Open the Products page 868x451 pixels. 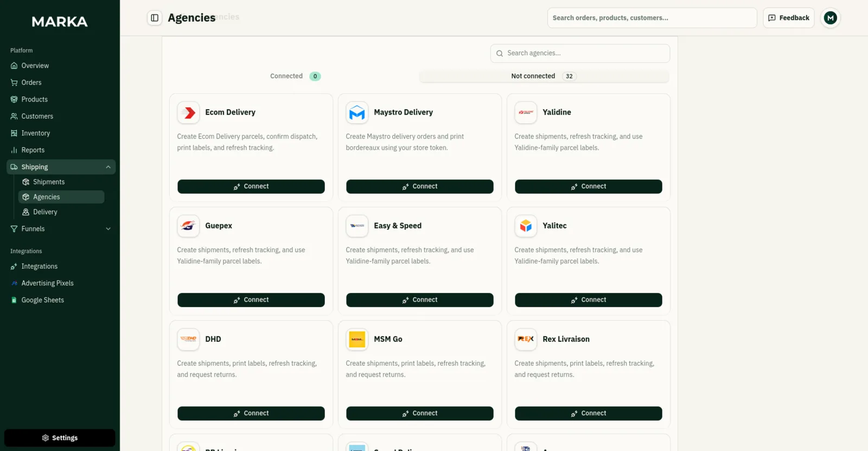pos(61,99)
